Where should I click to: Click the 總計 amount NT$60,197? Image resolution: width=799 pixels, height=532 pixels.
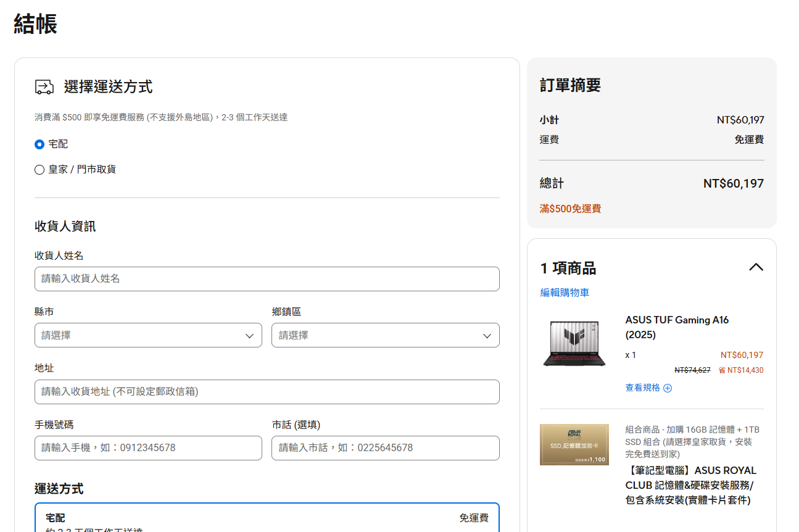734,183
